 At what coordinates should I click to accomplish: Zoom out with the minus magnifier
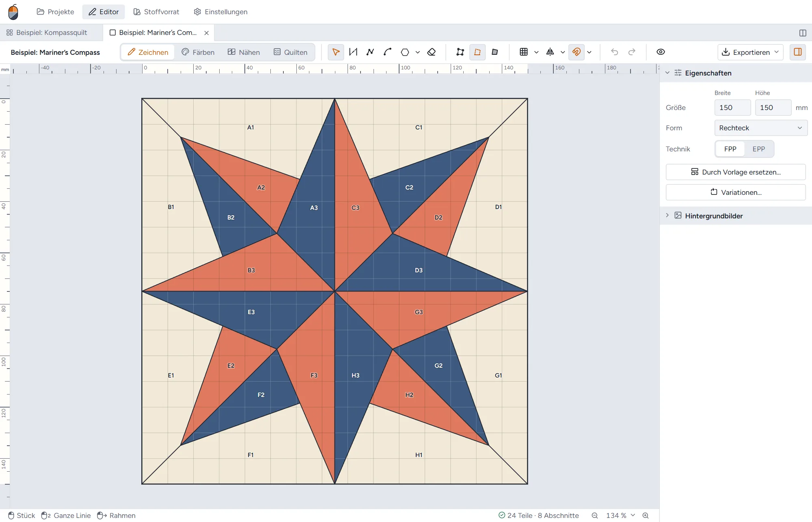pyautogui.click(x=595, y=516)
